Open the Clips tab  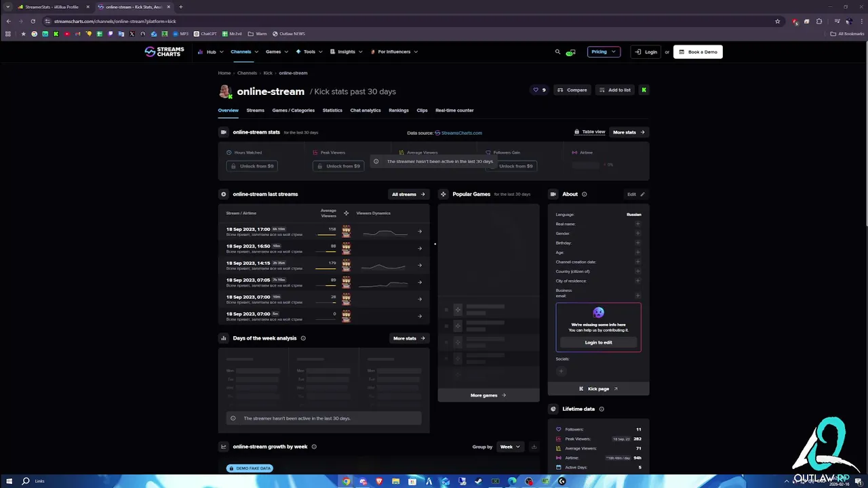point(422,110)
